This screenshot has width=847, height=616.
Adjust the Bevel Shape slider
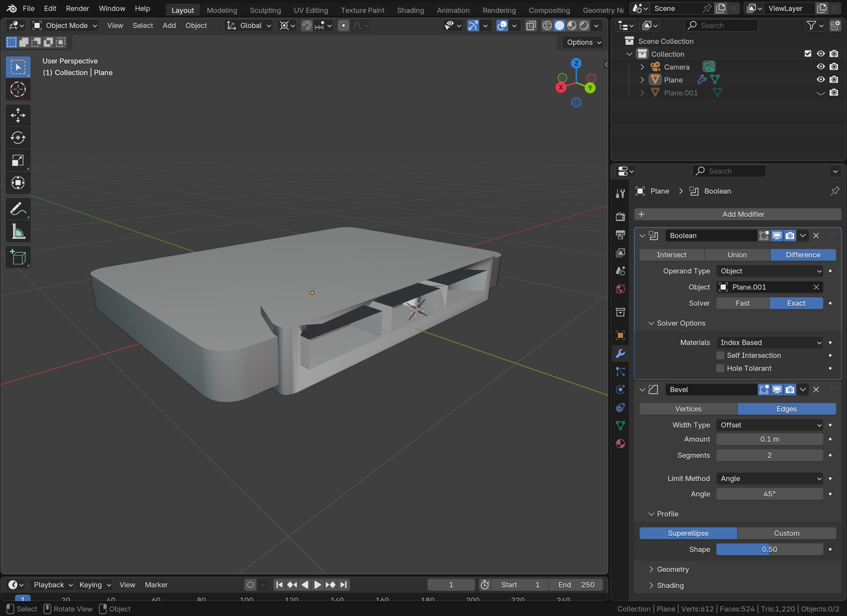click(770, 549)
